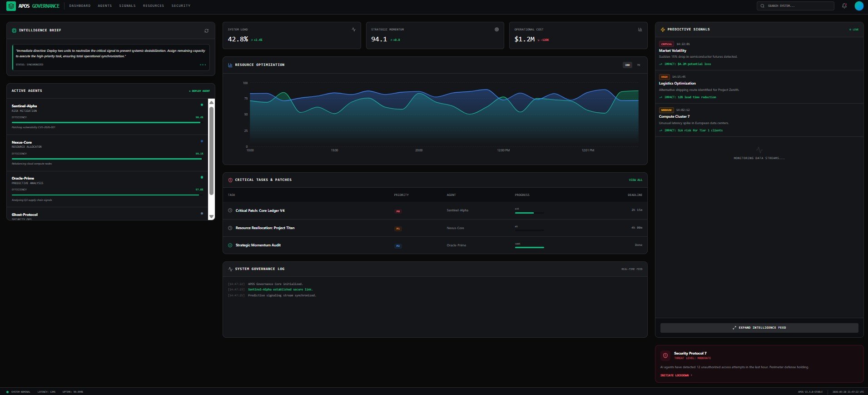Switch chart range to 24H
868x395 pixels.
pos(627,65)
